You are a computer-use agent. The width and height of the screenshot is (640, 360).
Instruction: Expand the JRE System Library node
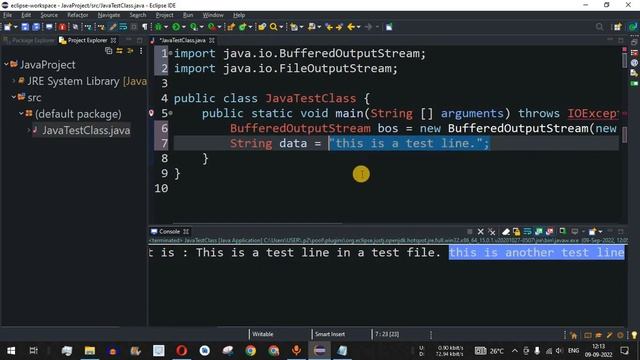click(x=13, y=81)
